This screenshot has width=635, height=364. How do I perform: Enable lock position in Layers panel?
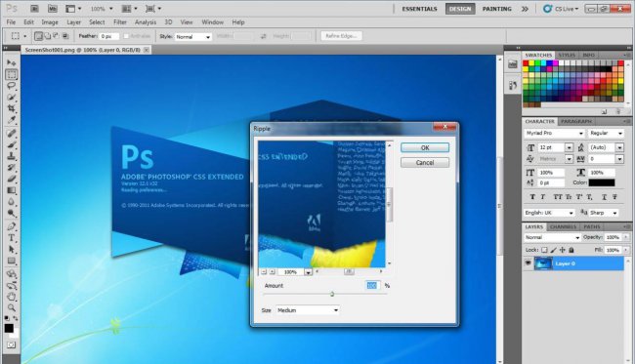tap(562, 250)
